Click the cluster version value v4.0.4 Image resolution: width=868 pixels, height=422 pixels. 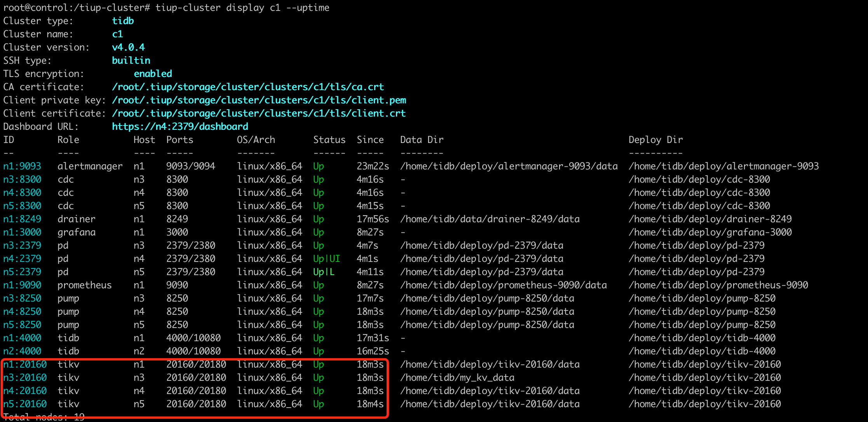tap(128, 47)
